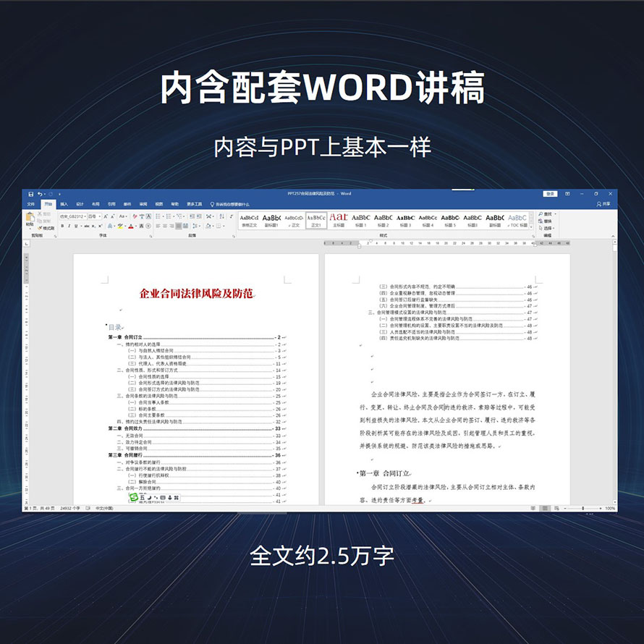Image resolution: width=644 pixels, height=644 pixels.
Task: Click the 查找 (Find) button
Action: 548,214
